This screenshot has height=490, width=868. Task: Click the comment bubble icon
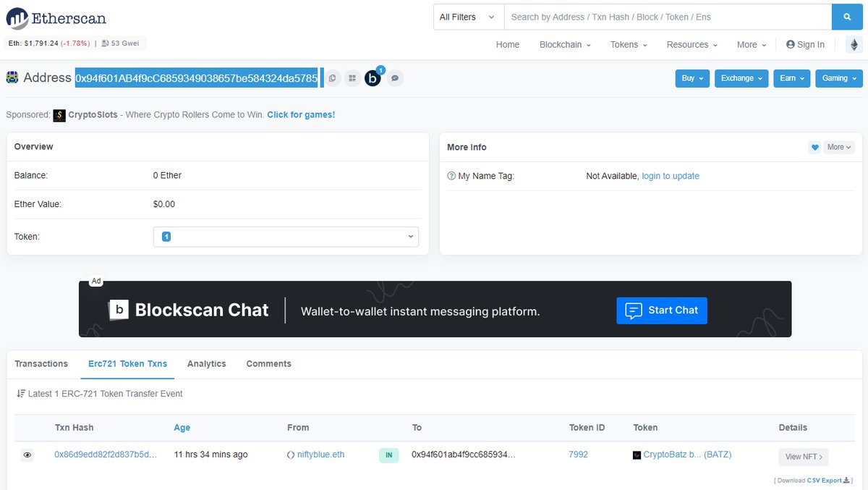395,78
